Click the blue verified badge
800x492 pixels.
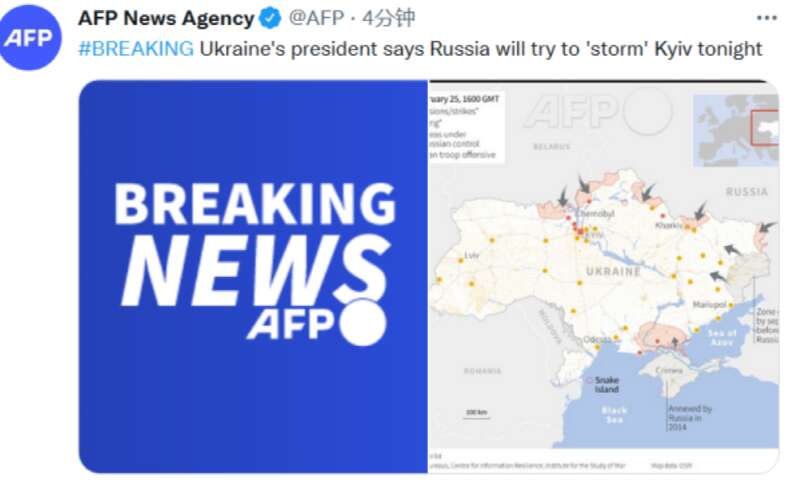pyautogui.click(x=270, y=19)
